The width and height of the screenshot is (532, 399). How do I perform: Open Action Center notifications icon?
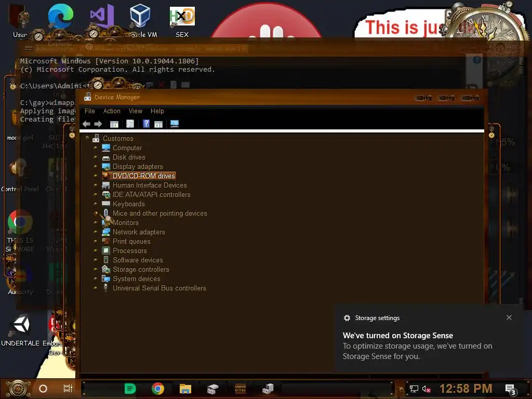pos(511,390)
